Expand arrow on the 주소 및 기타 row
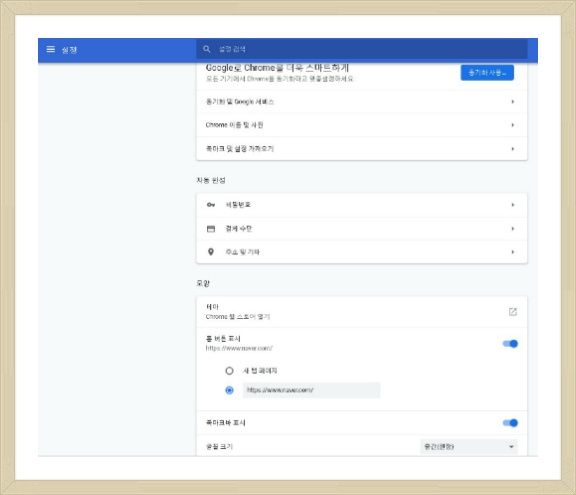The height and width of the screenshot is (495, 576). 512,252
